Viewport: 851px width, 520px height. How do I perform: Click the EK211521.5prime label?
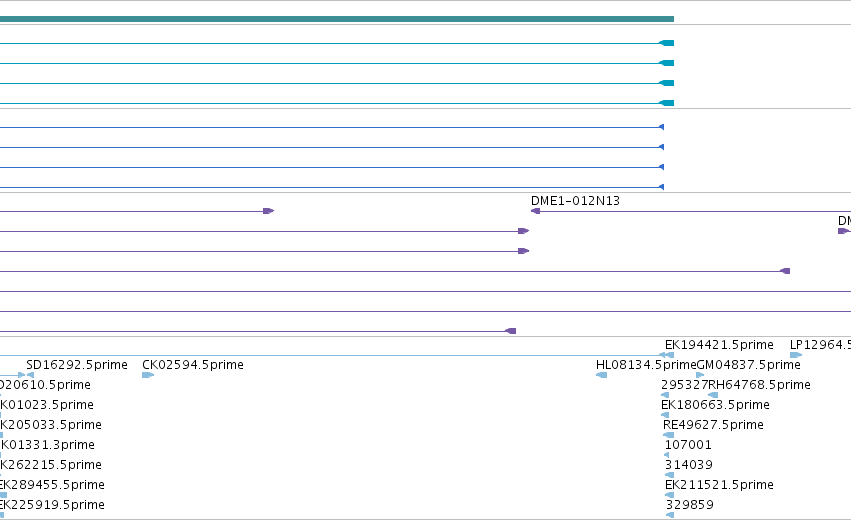click(x=719, y=485)
